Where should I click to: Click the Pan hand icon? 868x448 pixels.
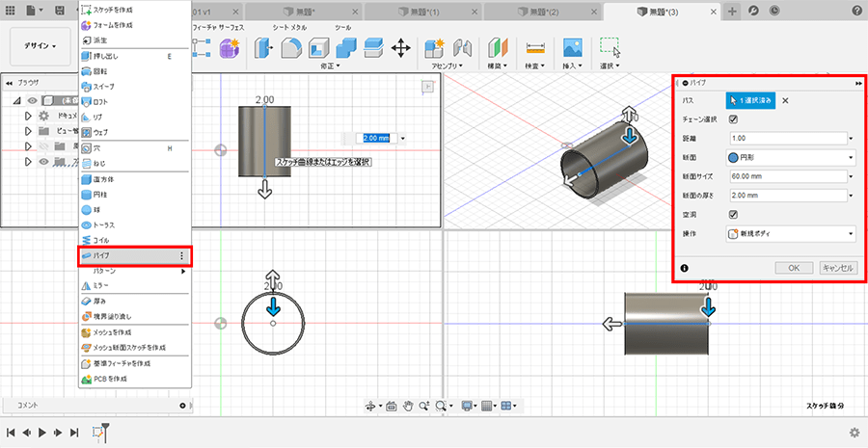pyautogui.click(x=409, y=407)
